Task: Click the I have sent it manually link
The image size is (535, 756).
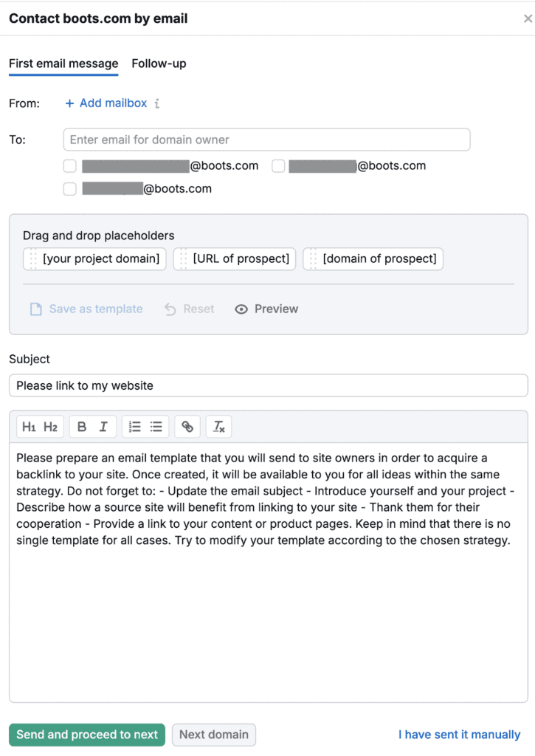Action: [x=459, y=735]
